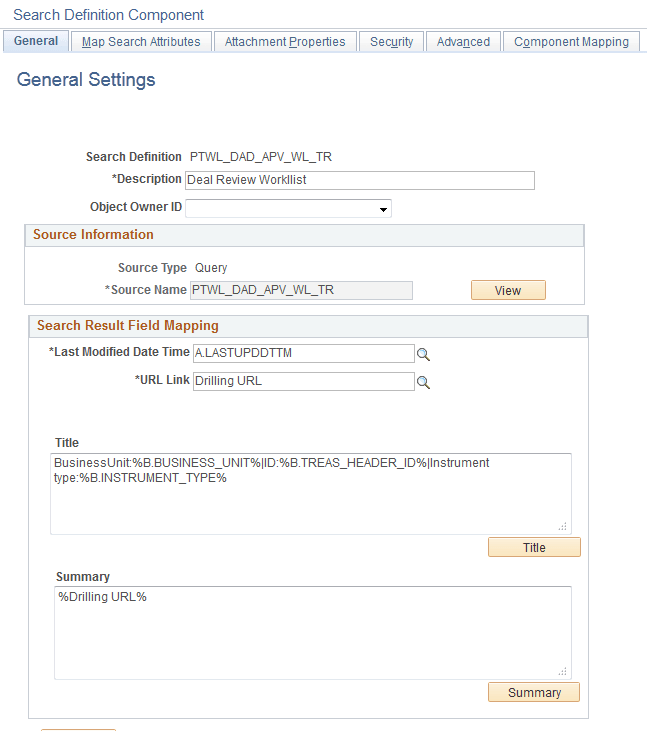Click inside the Title text area
The width and height of the screenshot is (647, 731).
pyautogui.click(x=311, y=494)
